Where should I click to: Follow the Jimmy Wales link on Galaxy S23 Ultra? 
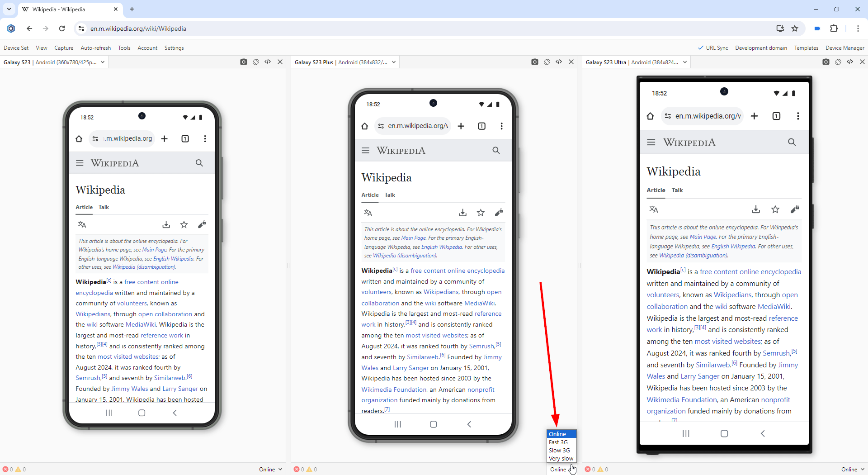656,376
